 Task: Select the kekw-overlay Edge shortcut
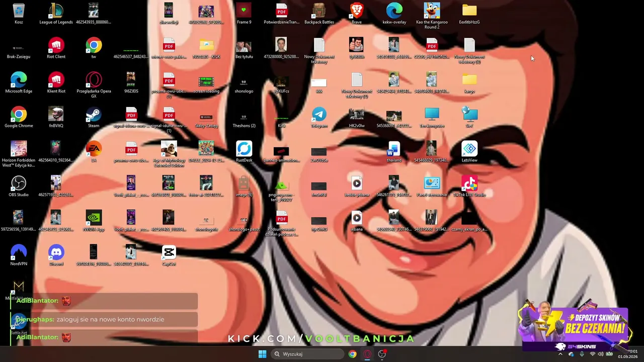tap(394, 14)
